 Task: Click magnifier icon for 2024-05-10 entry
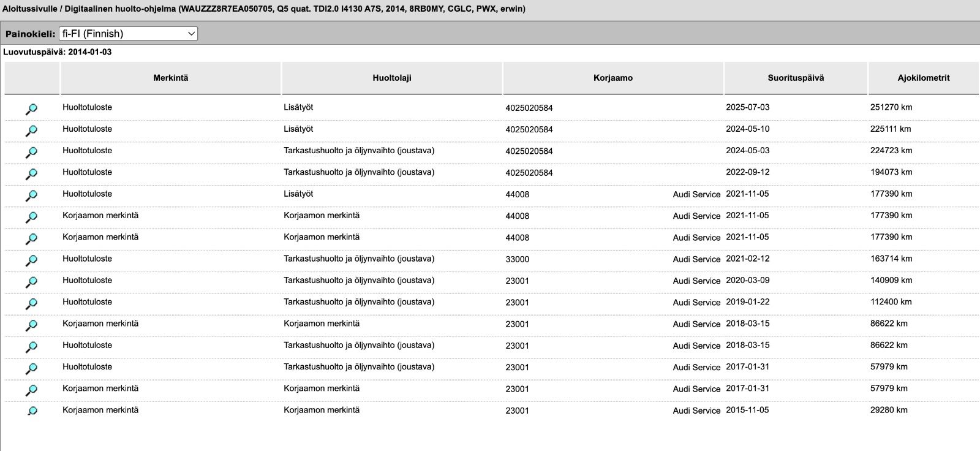[x=31, y=131]
